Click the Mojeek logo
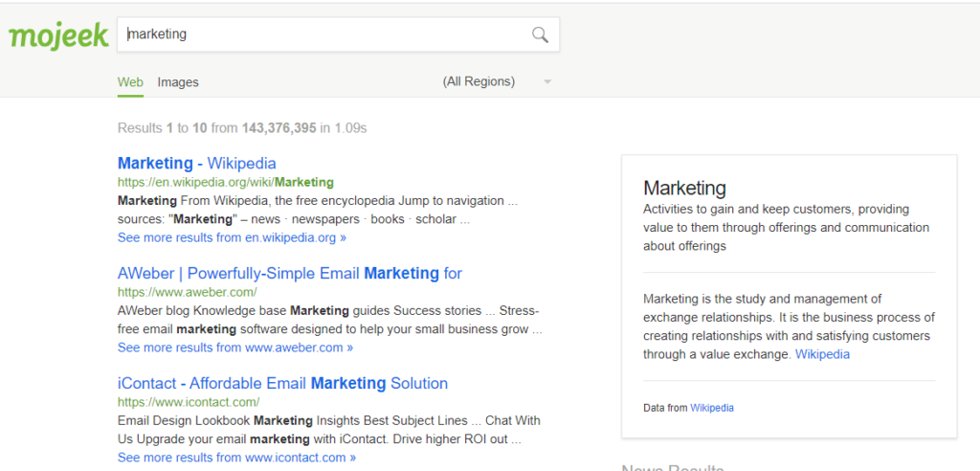The width and height of the screenshot is (980, 471). (58, 36)
